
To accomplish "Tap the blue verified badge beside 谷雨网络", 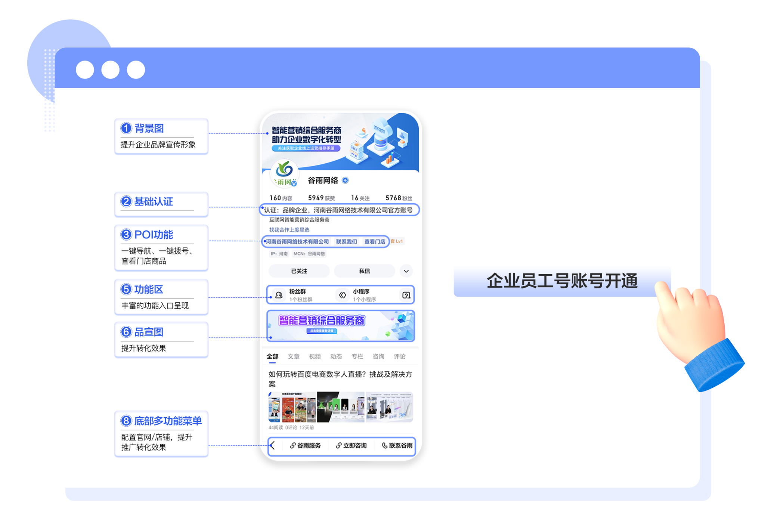I will [x=346, y=180].
